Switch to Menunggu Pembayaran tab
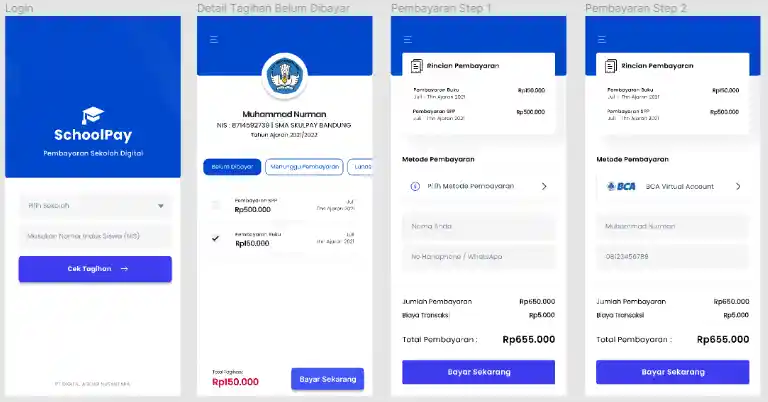Viewport: 768px width, 402px height. 304,167
